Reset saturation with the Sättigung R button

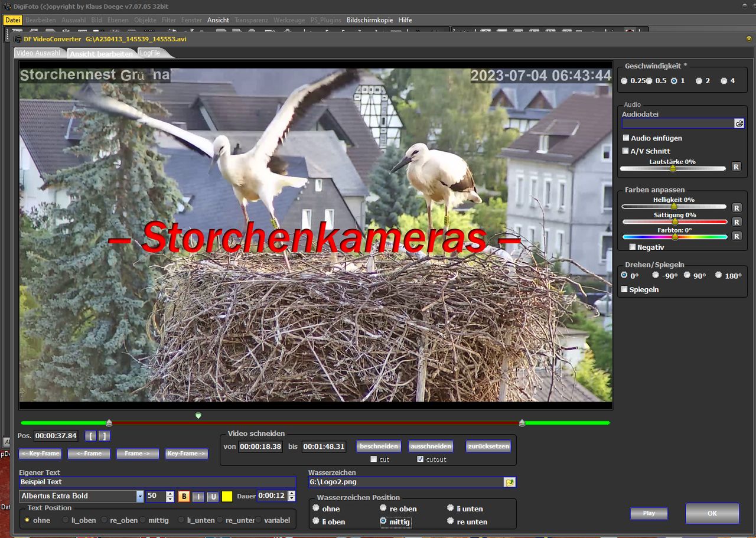(x=737, y=222)
